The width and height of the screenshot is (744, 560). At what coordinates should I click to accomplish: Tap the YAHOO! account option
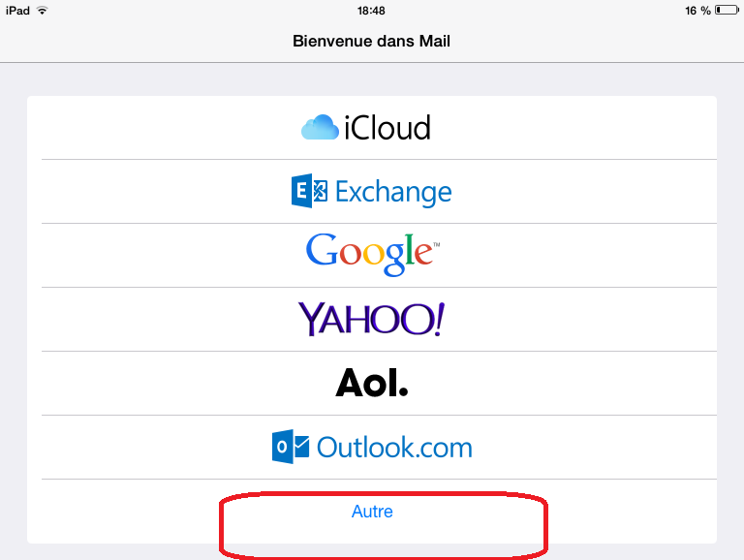(372, 320)
